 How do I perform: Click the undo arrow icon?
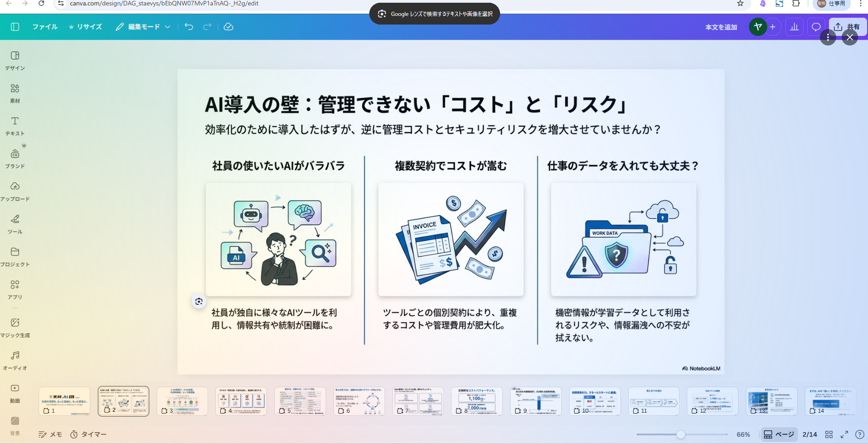click(188, 27)
